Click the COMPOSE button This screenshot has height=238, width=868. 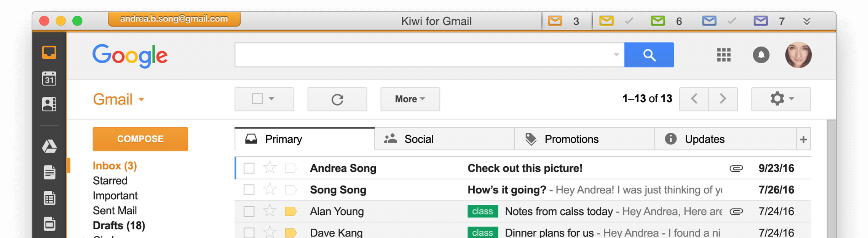coord(140,139)
